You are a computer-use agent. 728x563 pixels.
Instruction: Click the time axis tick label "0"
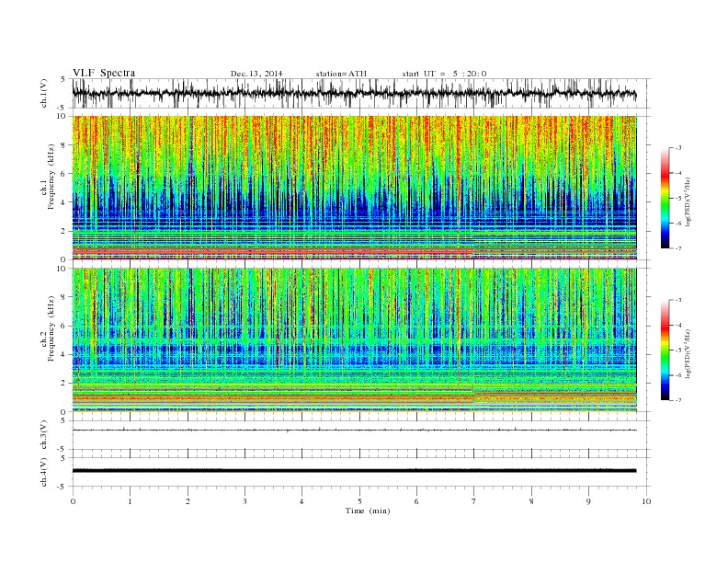tap(73, 501)
